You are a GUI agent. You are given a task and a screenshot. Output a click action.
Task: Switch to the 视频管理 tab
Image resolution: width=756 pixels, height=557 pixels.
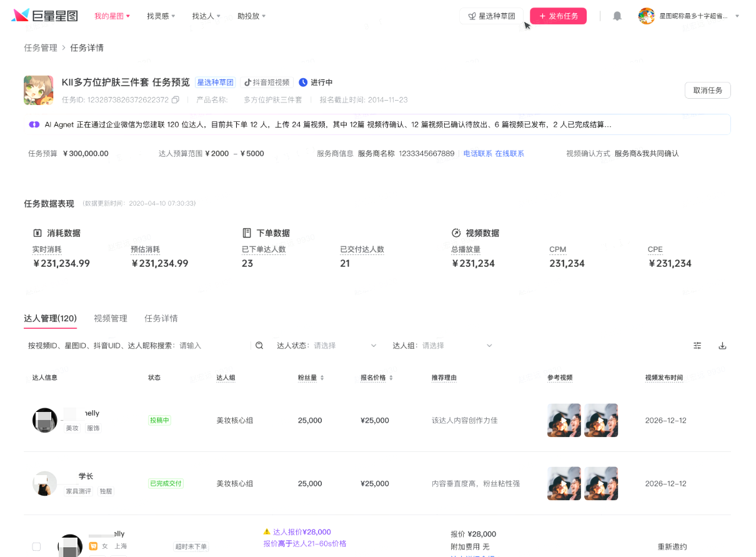coord(111,318)
